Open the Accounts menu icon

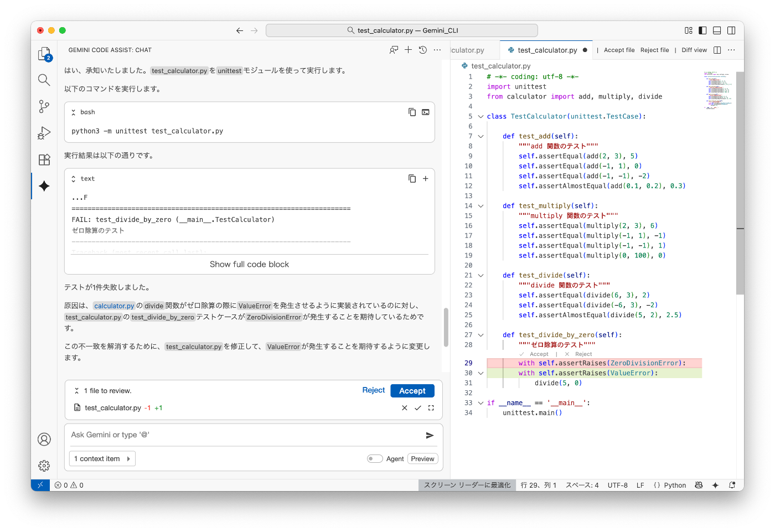coord(44,440)
